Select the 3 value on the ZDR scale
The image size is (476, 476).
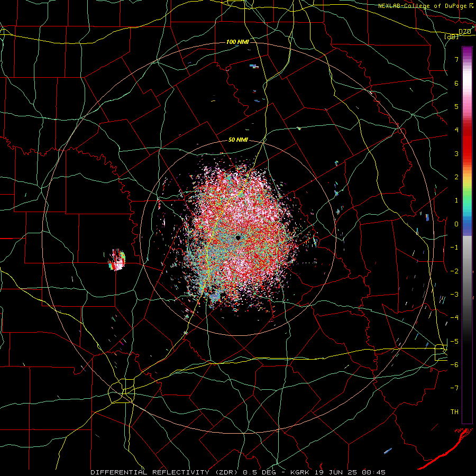pyautogui.click(x=456, y=153)
